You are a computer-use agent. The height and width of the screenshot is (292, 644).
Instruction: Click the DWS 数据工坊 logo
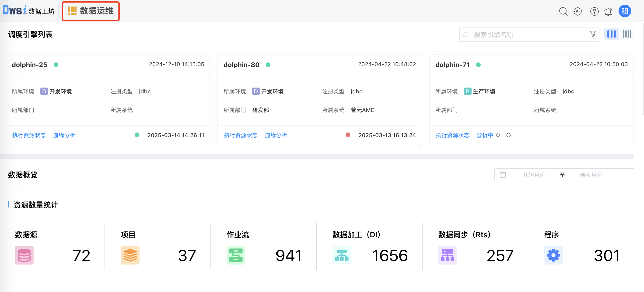(28, 10)
